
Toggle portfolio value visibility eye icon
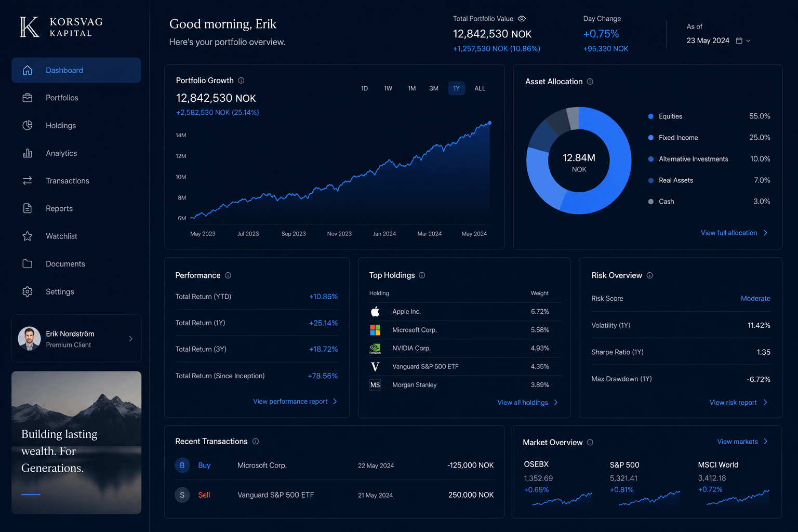[522, 19]
